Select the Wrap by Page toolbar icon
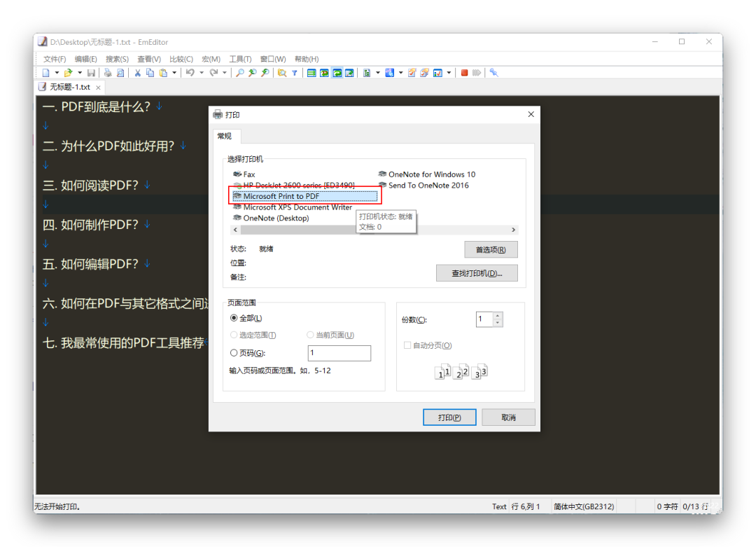756x547 pixels. point(349,73)
